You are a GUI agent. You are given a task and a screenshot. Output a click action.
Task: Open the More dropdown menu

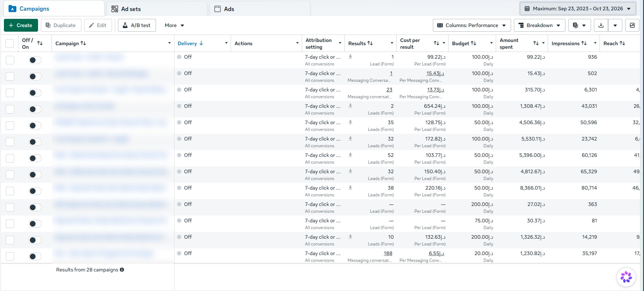click(174, 25)
